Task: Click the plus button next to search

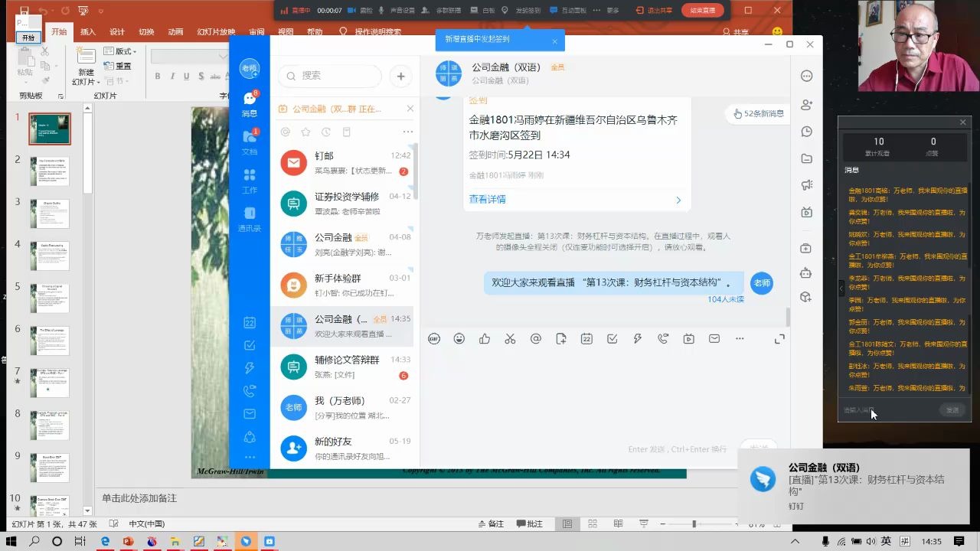Action: point(400,76)
